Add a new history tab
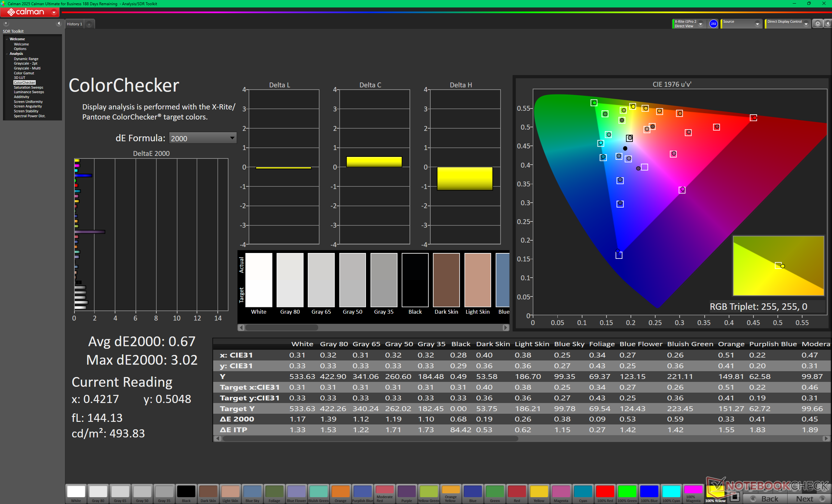832x504 pixels. [89, 24]
